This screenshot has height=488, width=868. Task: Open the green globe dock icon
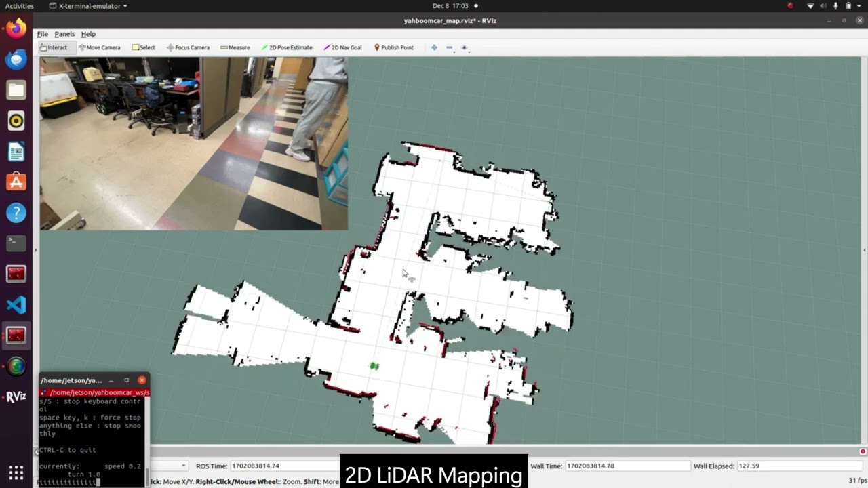tap(16, 366)
